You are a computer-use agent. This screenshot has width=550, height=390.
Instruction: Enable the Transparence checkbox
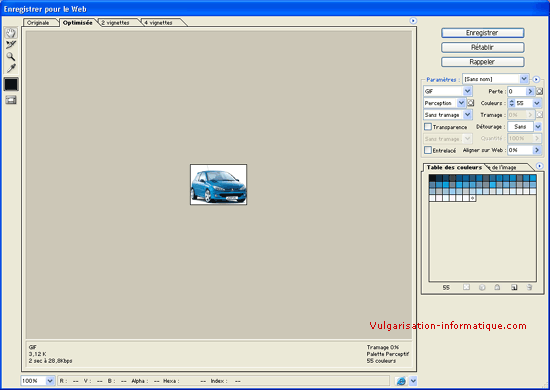428,127
